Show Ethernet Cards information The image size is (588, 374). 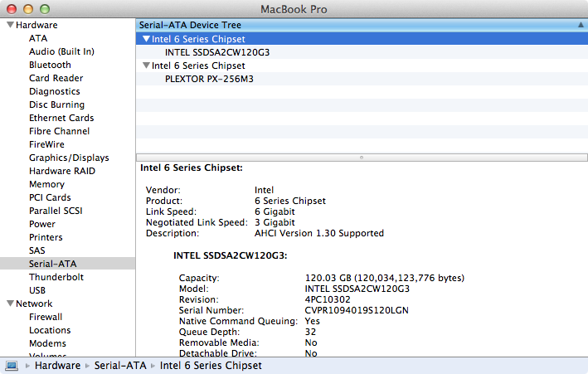[x=61, y=118]
